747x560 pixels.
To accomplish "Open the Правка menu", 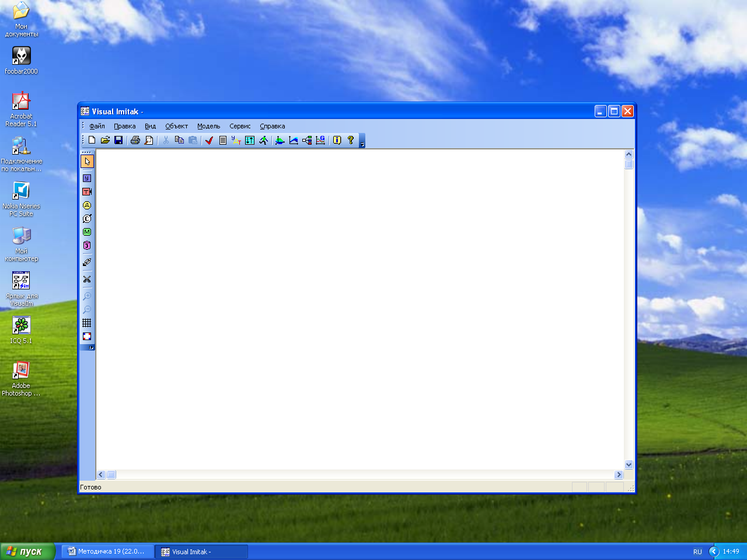I will pos(125,126).
